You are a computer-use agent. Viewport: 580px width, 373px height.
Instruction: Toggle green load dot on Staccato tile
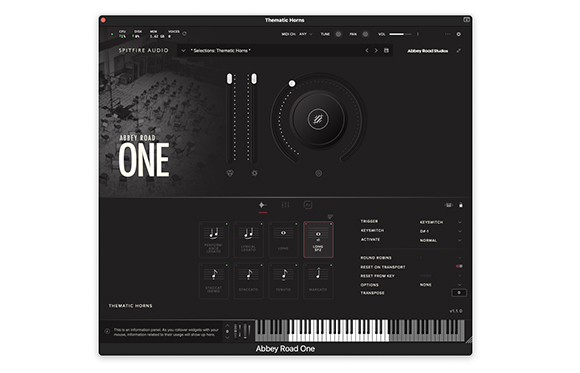point(261,265)
